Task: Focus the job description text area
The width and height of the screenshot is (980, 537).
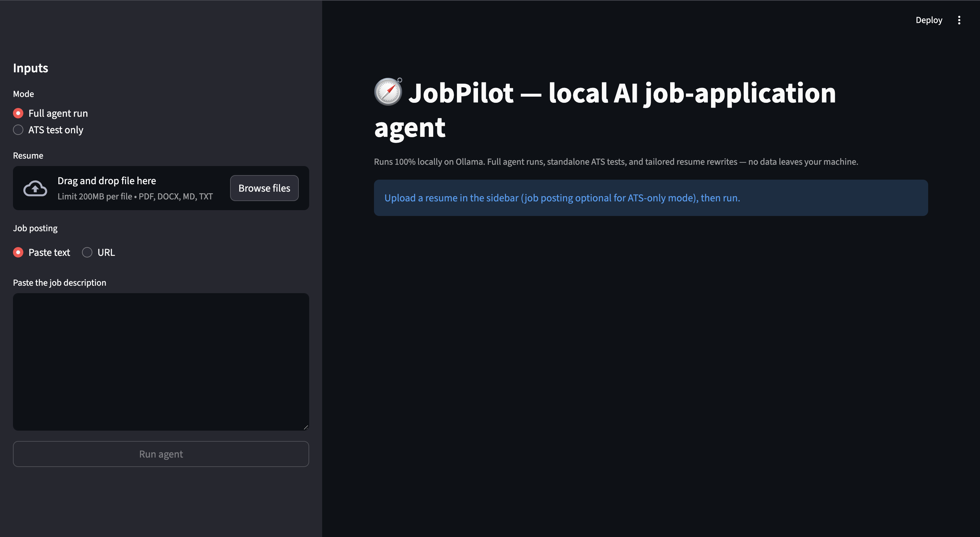Action: [x=161, y=362]
